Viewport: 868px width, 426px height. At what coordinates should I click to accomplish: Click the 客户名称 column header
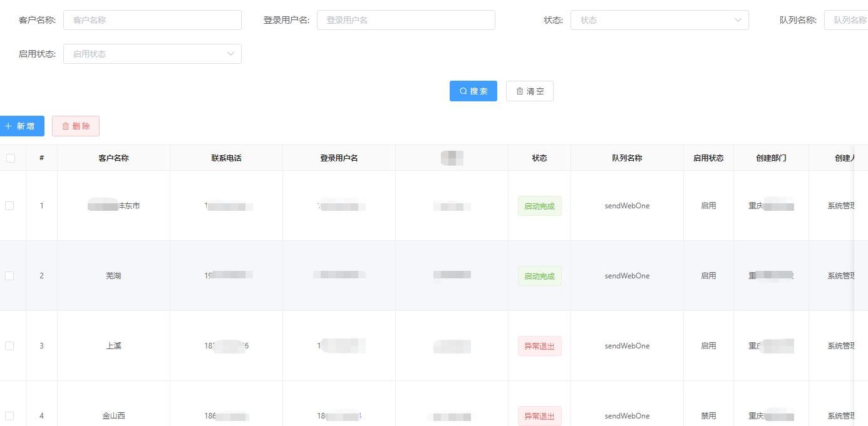coord(113,158)
